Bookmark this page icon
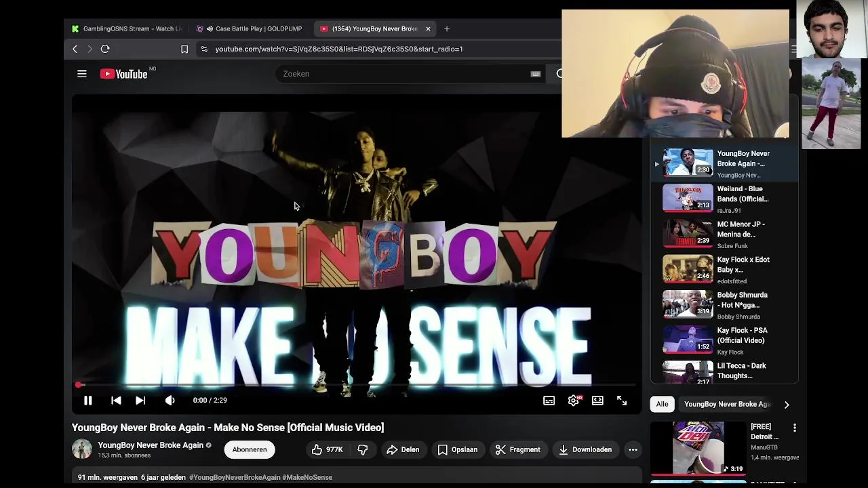Image resolution: width=868 pixels, height=488 pixels. pyautogui.click(x=184, y=49)
